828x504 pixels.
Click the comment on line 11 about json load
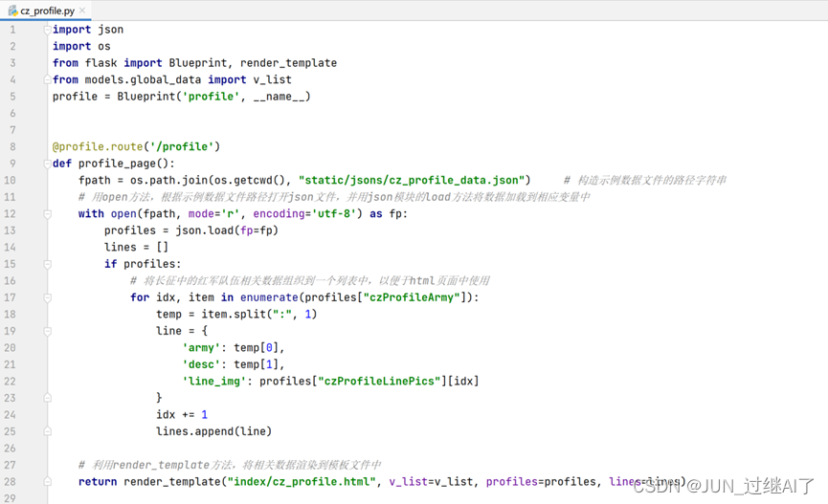(334, 197)
